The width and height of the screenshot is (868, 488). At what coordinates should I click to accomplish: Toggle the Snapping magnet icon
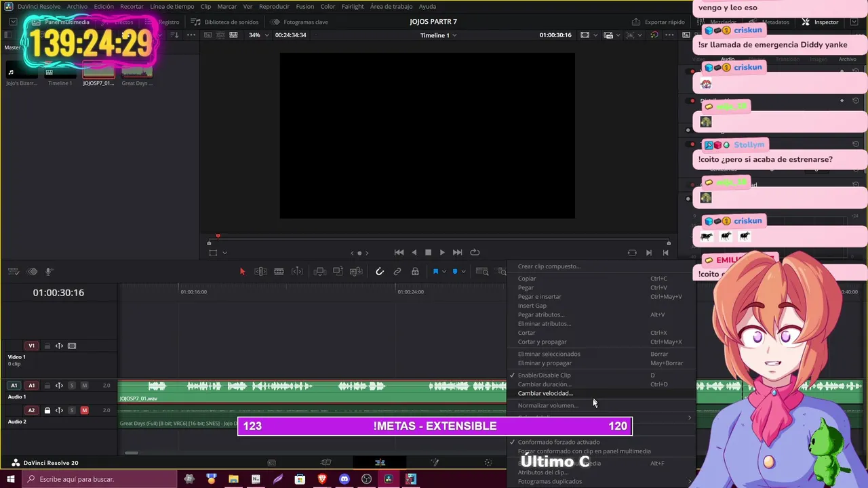coord(380,272)
